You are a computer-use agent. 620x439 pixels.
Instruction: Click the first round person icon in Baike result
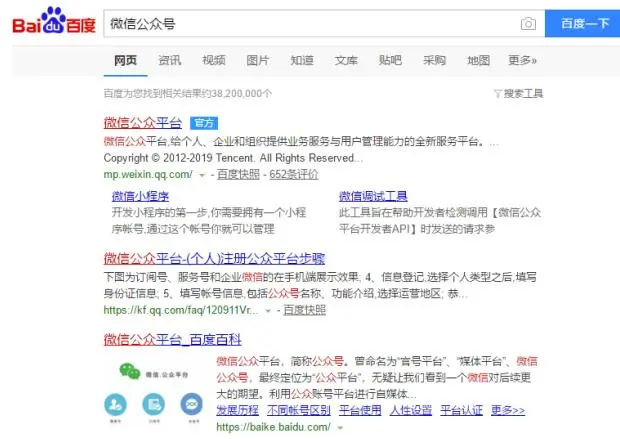coord(115,405)
